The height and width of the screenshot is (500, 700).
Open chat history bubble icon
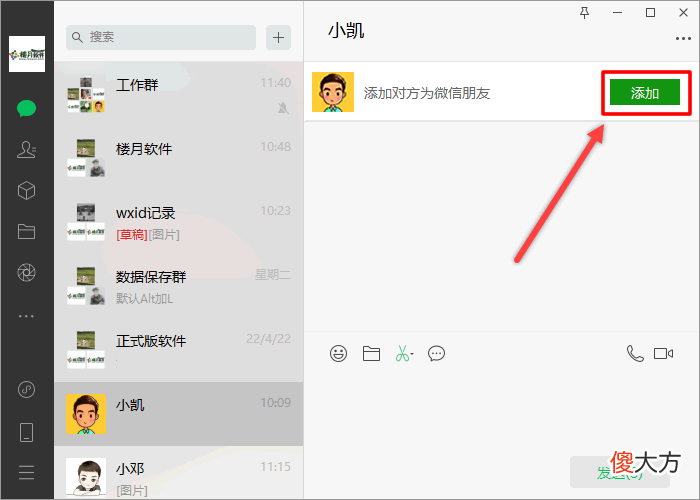(x=436, y=354)
